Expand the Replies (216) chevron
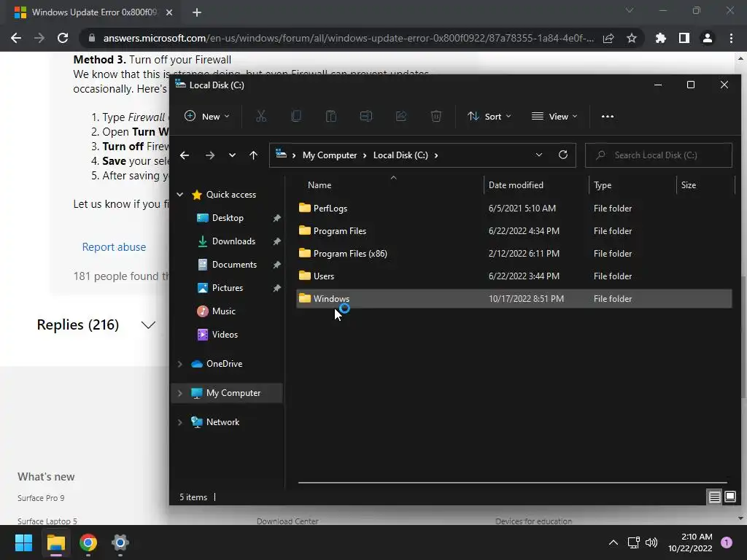 [148, 324]
